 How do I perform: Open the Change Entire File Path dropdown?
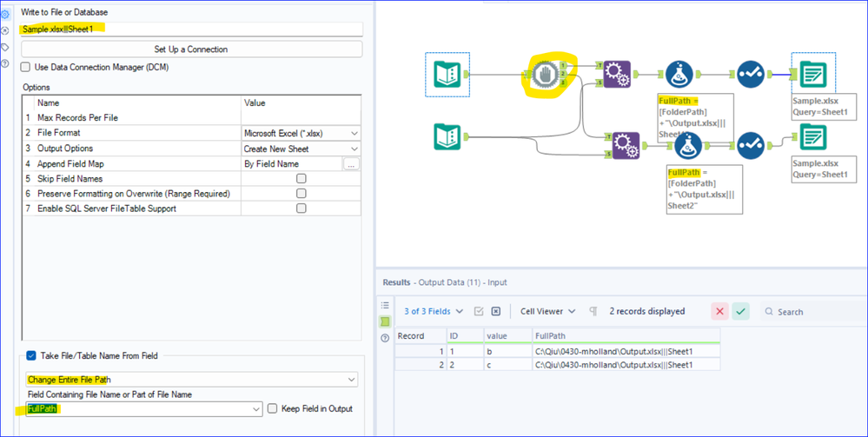(191, 380)
